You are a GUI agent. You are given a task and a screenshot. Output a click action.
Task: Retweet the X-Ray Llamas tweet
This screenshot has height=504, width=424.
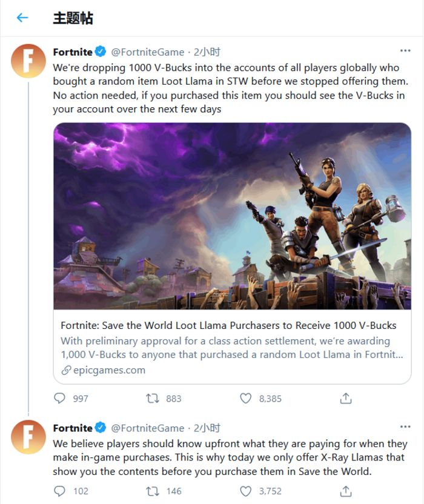tap(153, 491)
